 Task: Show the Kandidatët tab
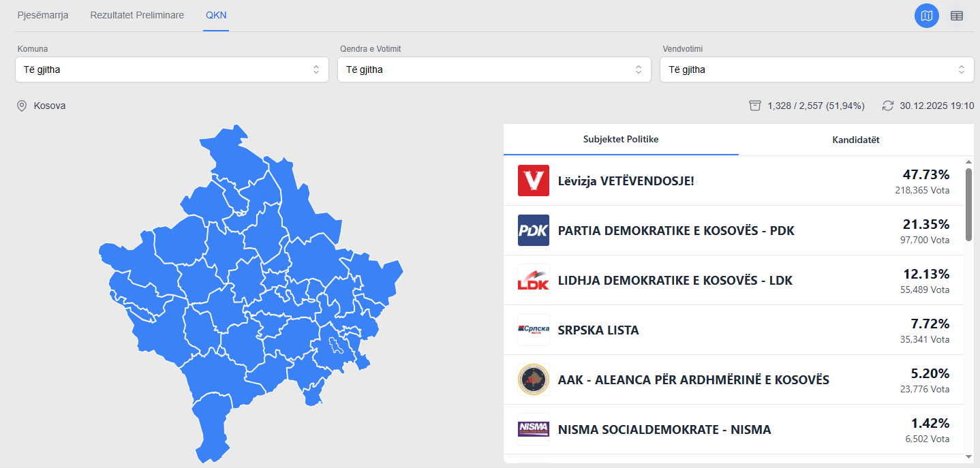pyautogui.click(x=855, y=140)
